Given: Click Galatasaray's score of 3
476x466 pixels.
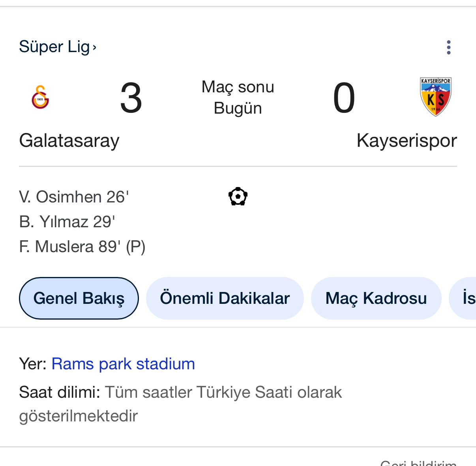Looking at the screenshot, I should [131, 98].
